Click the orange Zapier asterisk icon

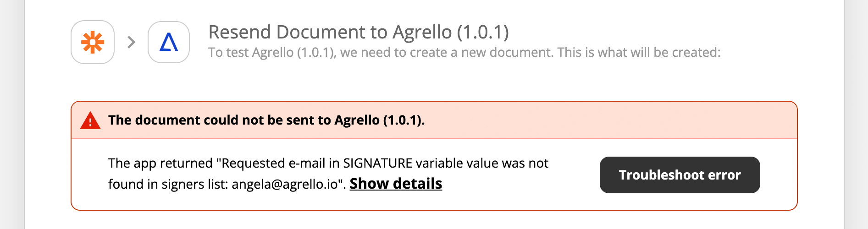pos(93,42)
